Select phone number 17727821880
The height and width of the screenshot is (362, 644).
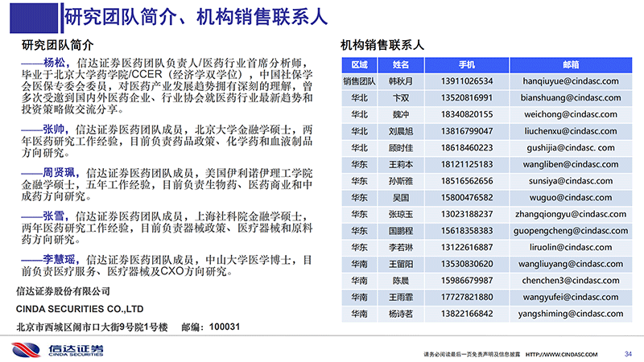point(467,297)
